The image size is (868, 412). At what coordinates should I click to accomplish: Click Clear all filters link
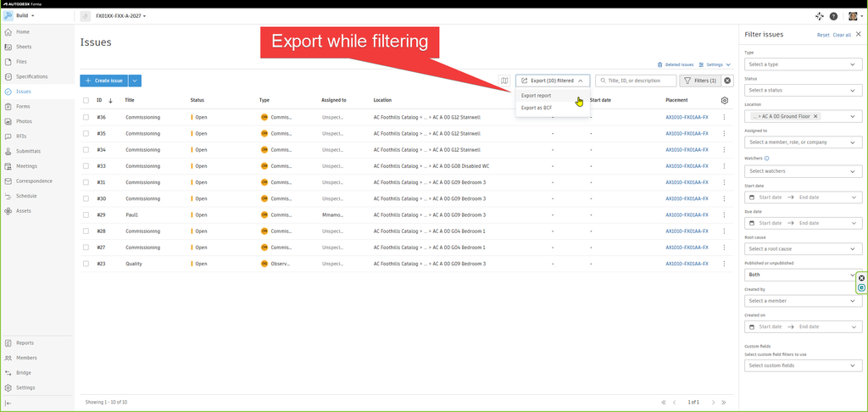click(842, 35)
